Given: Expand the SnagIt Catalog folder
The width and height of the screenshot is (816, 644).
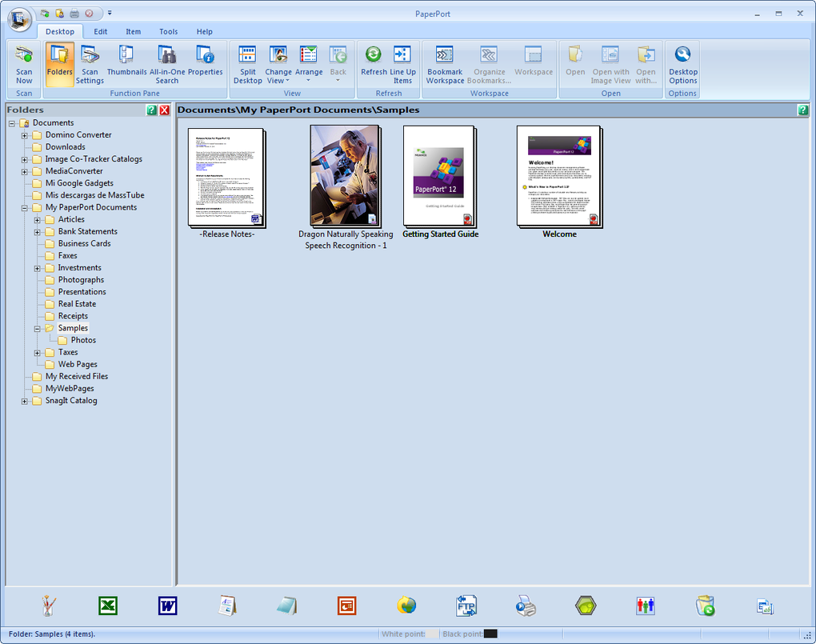Looking at the screenshot, I should tap(25, 402).
